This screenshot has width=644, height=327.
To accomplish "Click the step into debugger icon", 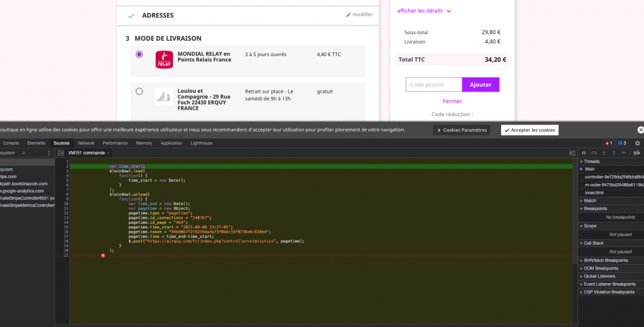I will coord(604,153).
